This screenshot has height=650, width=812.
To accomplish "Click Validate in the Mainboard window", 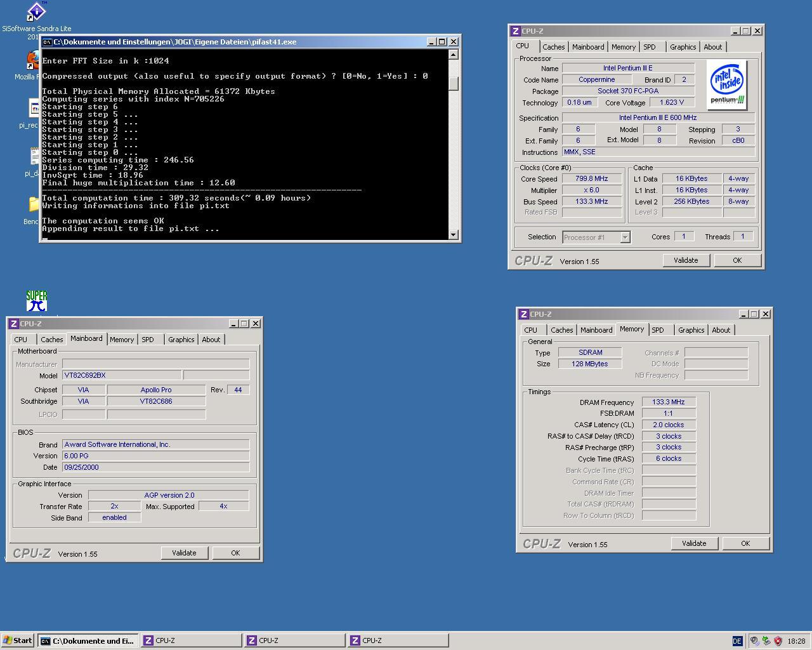I will coord(184,553).
